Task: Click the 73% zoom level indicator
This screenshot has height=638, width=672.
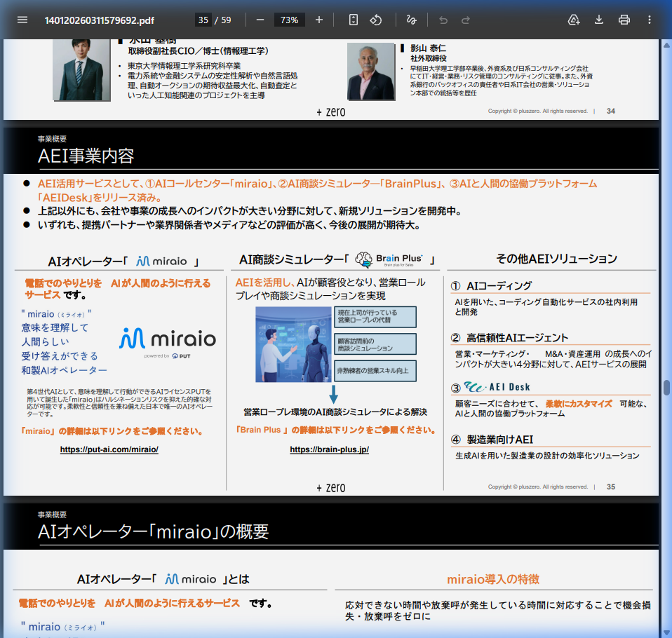Action: [x=289, y=20]
